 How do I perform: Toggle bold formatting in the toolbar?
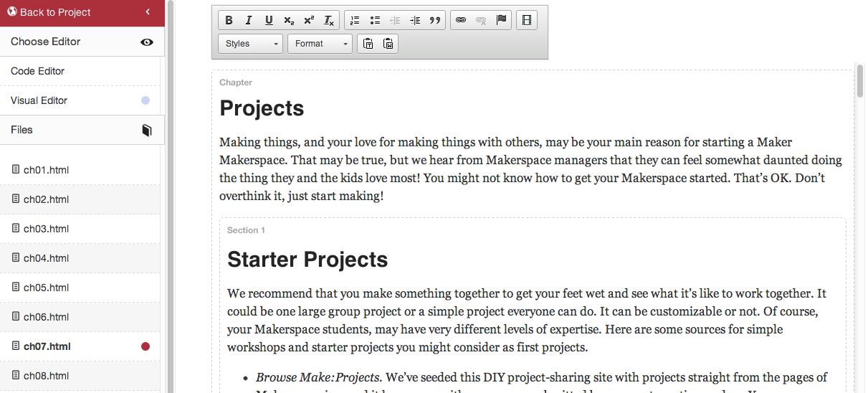point(229,20)
